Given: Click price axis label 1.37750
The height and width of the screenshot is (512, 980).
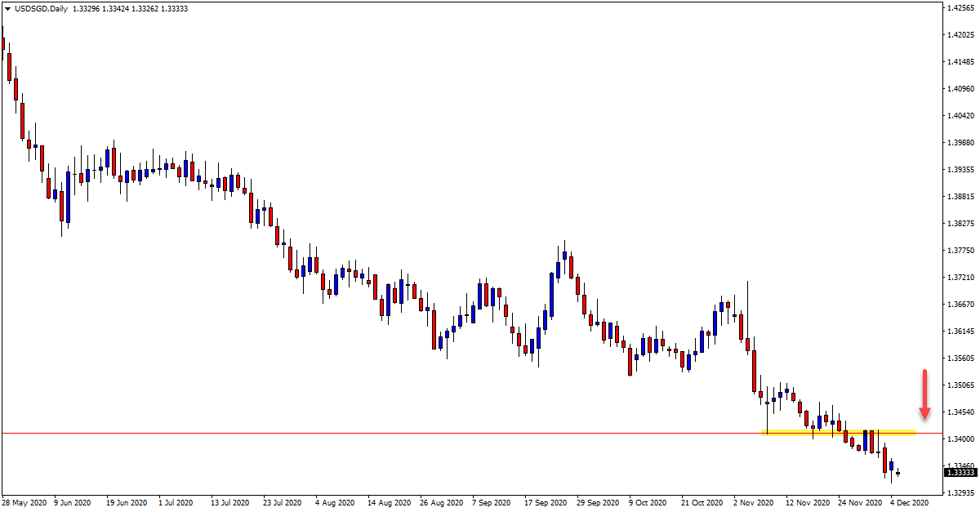Looking at the screenshot, I should (961, 251).
